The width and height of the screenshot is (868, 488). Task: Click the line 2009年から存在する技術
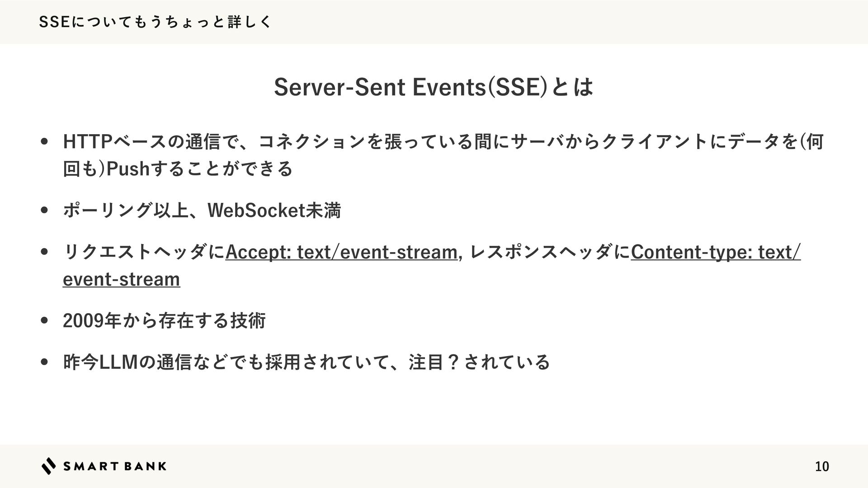coord(164,320)
